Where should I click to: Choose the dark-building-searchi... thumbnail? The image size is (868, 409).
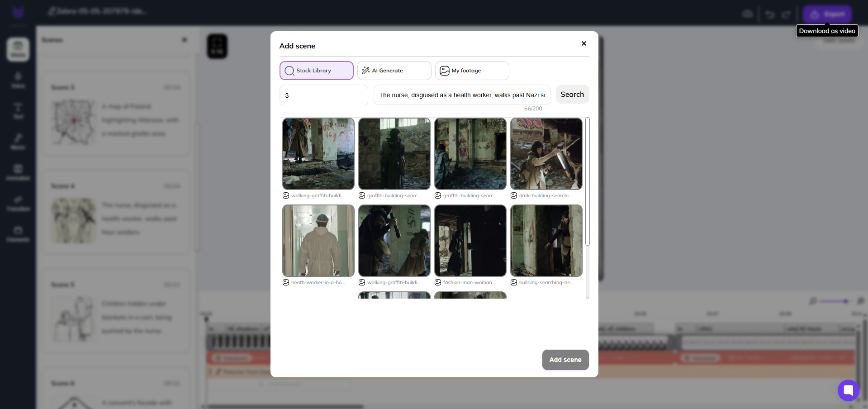pos(546,154)
